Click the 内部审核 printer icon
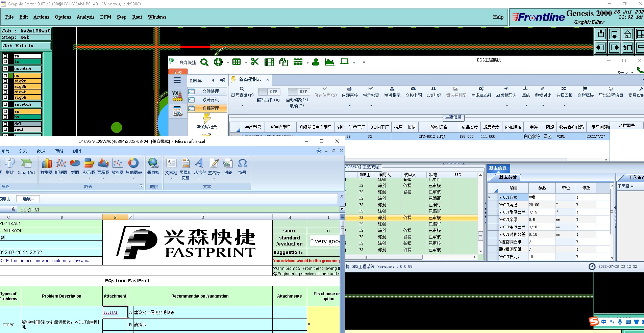The height and width of the screenshot is (333, 644). 349,88
